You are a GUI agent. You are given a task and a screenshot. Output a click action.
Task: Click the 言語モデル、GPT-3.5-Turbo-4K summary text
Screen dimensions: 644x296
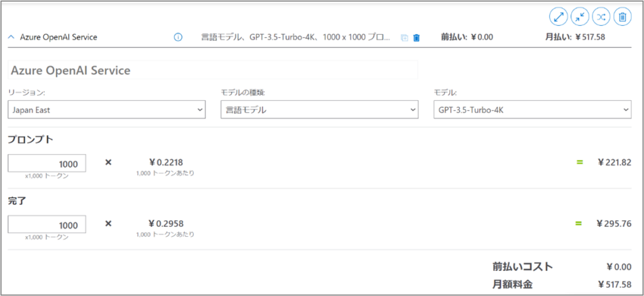point(295,37)
